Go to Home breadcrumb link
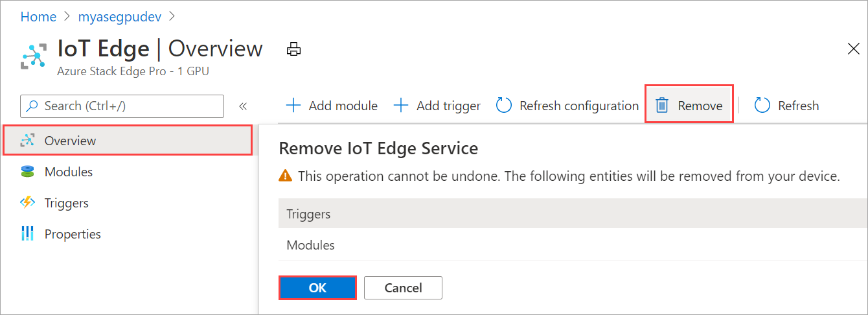This screenshot has width=868, height=315. 38,17
